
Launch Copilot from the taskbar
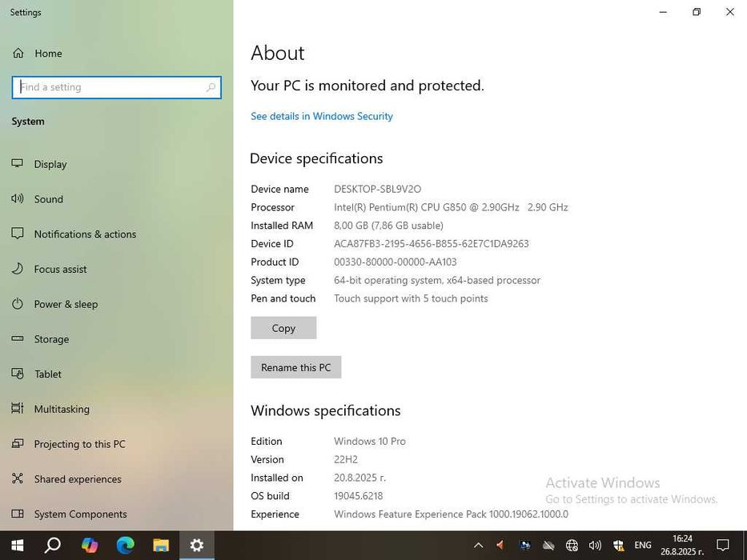click(x=89, y=546)
